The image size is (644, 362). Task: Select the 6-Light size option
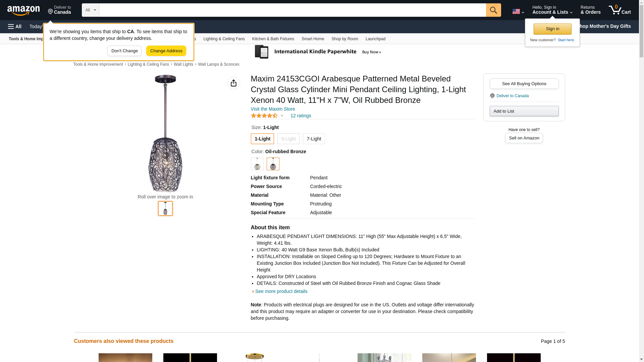[288, 139]
